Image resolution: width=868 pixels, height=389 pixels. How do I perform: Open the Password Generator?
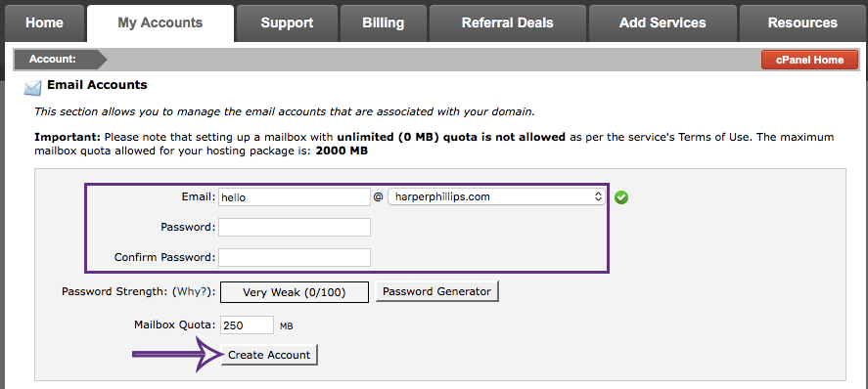pos(436,291)
